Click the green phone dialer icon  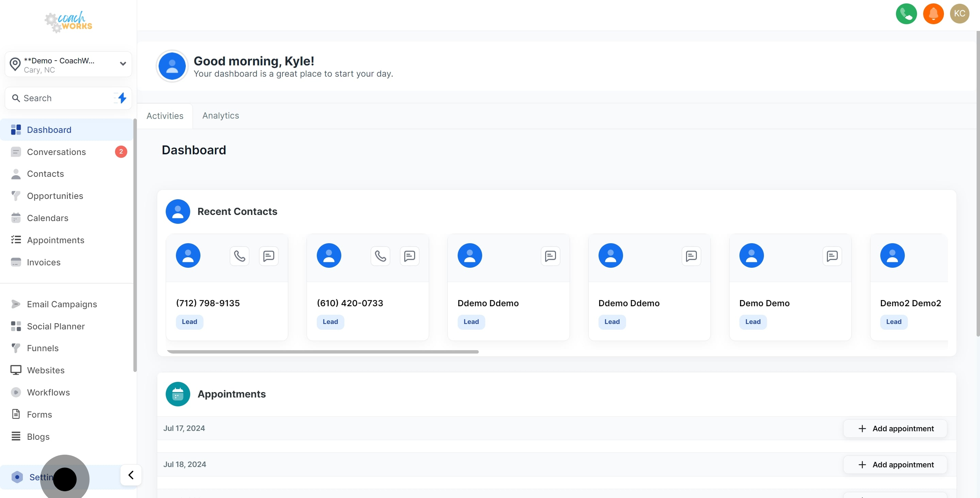[906, 14]
